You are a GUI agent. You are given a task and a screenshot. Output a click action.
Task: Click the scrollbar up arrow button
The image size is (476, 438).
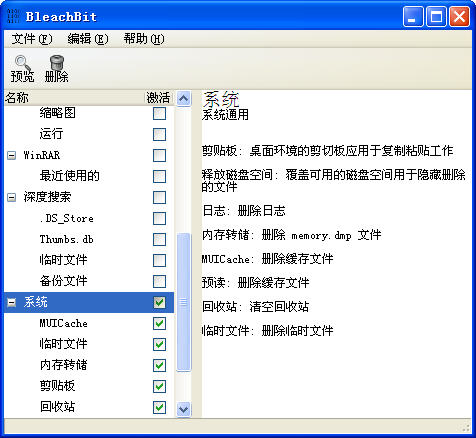(183, 98)
